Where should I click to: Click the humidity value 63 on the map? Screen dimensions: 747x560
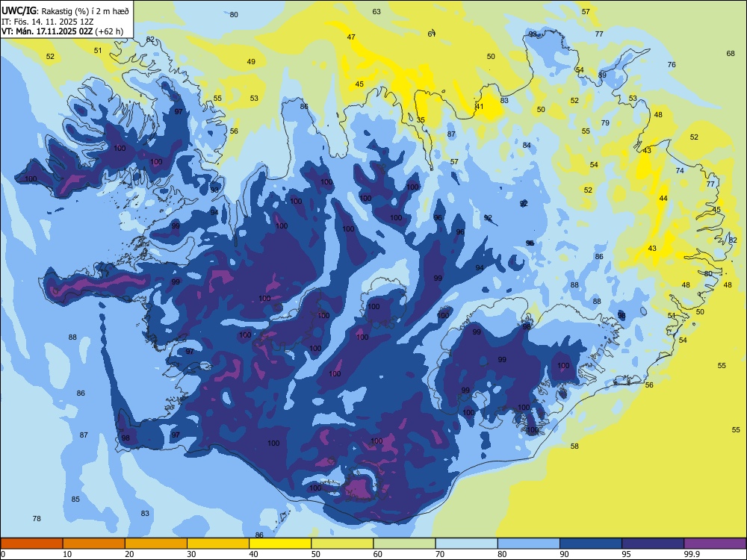[x=376, y=11]
